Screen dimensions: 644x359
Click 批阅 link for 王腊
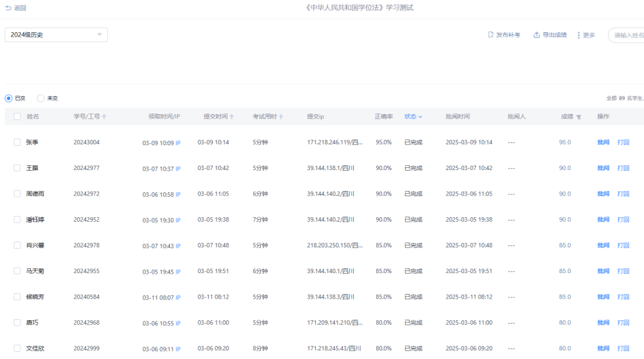(x=603, y=168)
